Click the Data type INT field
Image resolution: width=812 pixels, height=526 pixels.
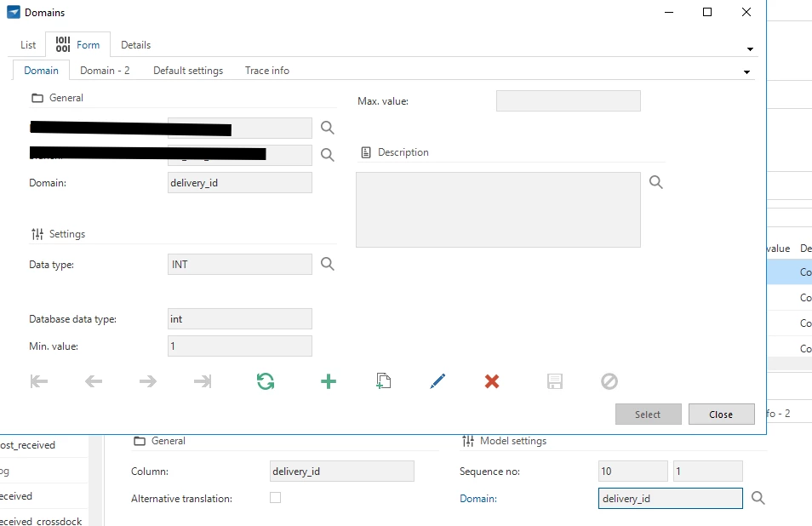(240, 264)
